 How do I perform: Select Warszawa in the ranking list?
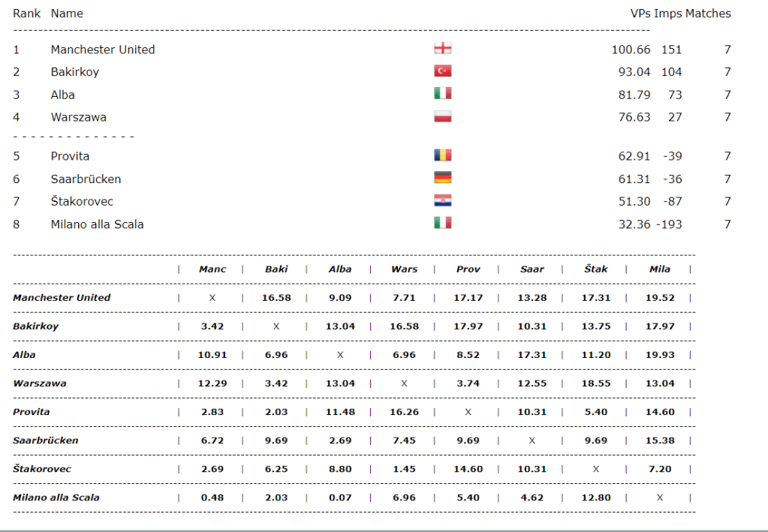tap(79, 117)
